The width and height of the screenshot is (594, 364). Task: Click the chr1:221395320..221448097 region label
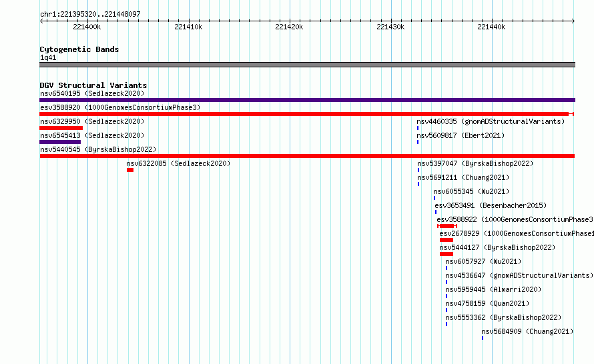(x=90, y=15)
